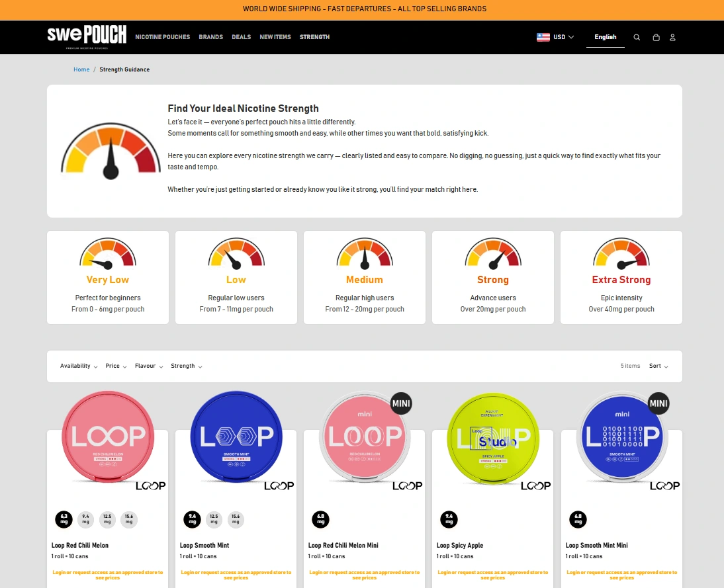Screen dimensions: 724x588
Task: Click login prompt under Loop Red Chili Melon
Action: (x=108, y=575)
